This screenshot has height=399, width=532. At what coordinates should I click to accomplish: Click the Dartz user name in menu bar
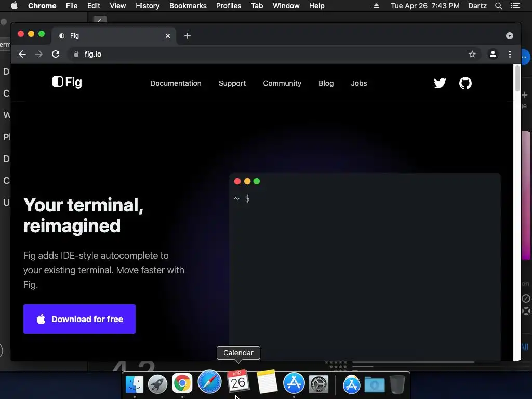[477, 6]
